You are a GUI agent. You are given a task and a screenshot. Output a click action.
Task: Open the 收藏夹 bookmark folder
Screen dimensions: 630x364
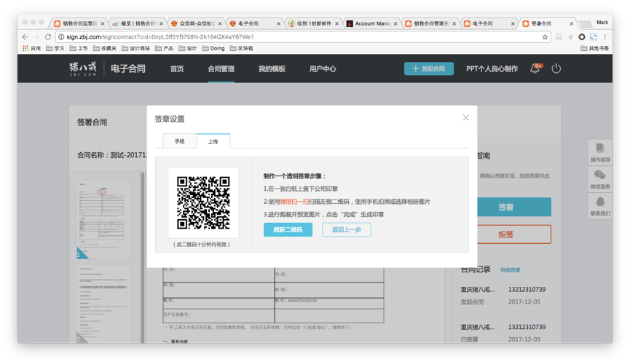coord(104,48)
